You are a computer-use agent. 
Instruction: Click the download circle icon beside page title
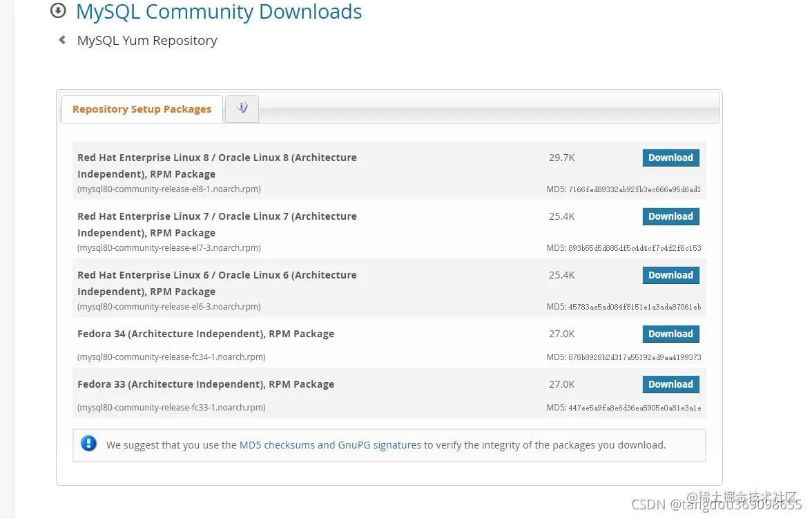[58, 10]
